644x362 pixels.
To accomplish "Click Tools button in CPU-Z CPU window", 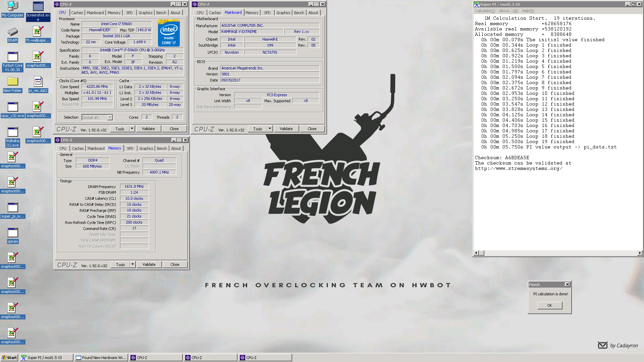I will [120, 129].
